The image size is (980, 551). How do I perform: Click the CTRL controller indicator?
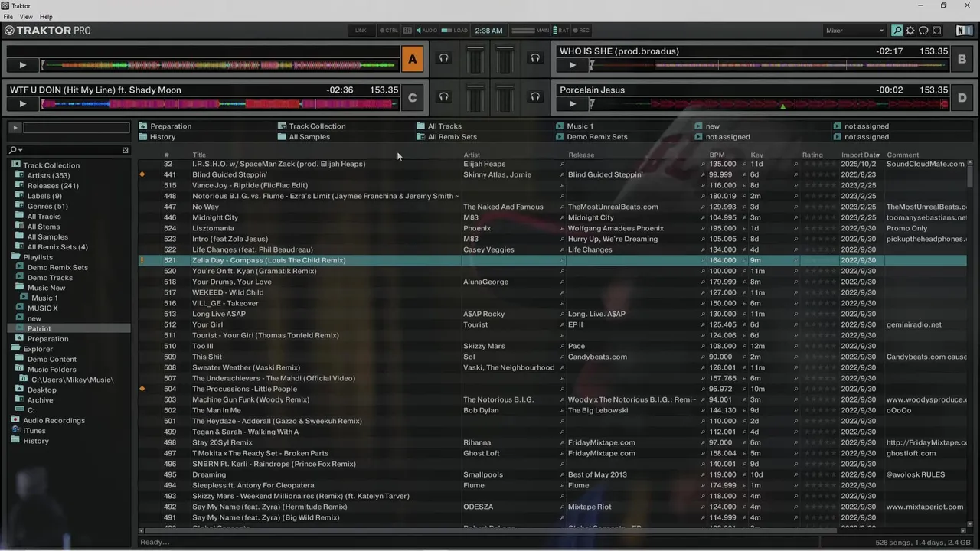(388, 31)
